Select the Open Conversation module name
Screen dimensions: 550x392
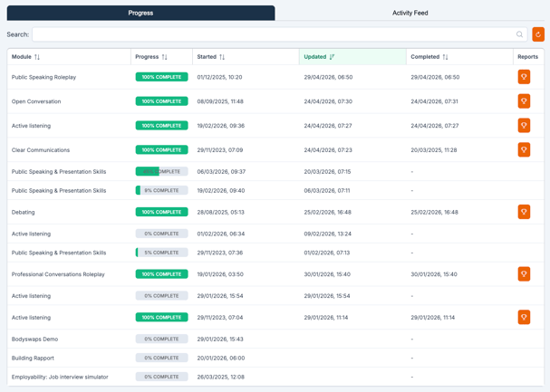[36, 101]
